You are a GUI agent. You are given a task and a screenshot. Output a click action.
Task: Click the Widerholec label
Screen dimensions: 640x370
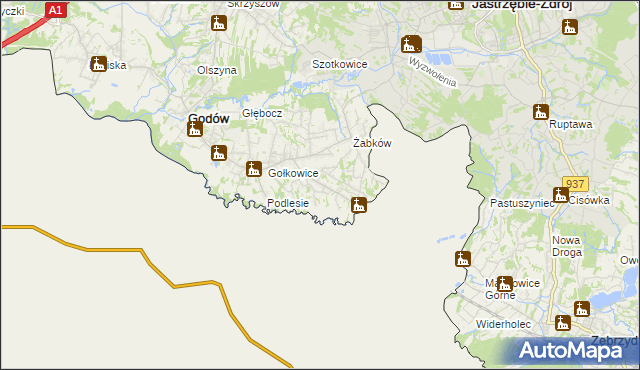click(503, 324)
